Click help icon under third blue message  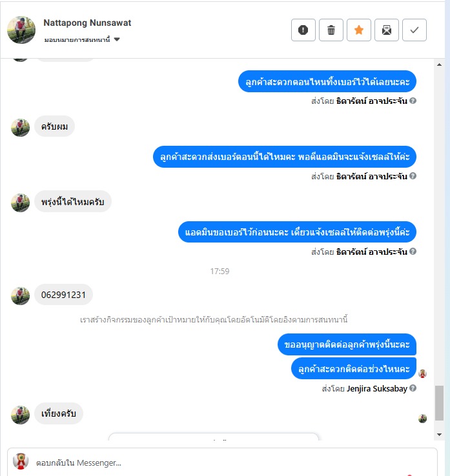point(413,252)
